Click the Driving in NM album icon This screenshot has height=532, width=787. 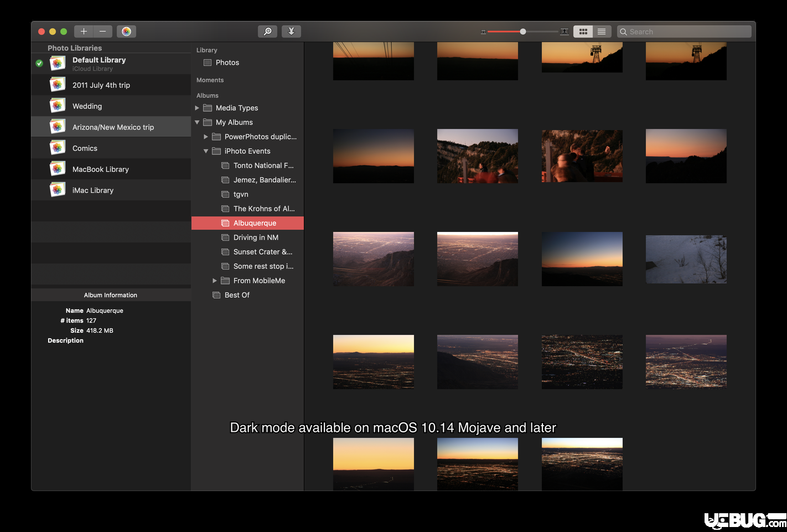click(225, 237)
